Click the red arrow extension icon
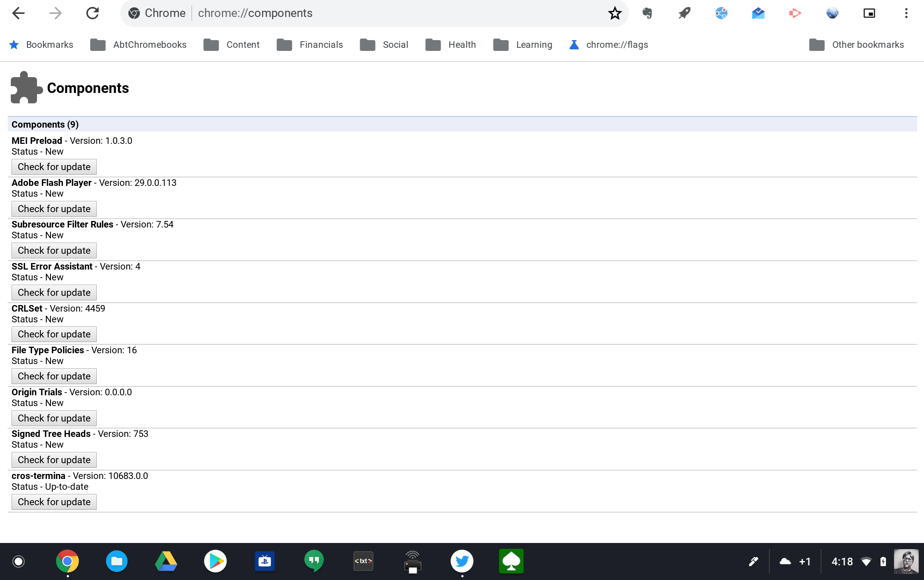Image resolution: width=924 pixels, height=580 pixels. pyautogui.click(x=795, y=13)
